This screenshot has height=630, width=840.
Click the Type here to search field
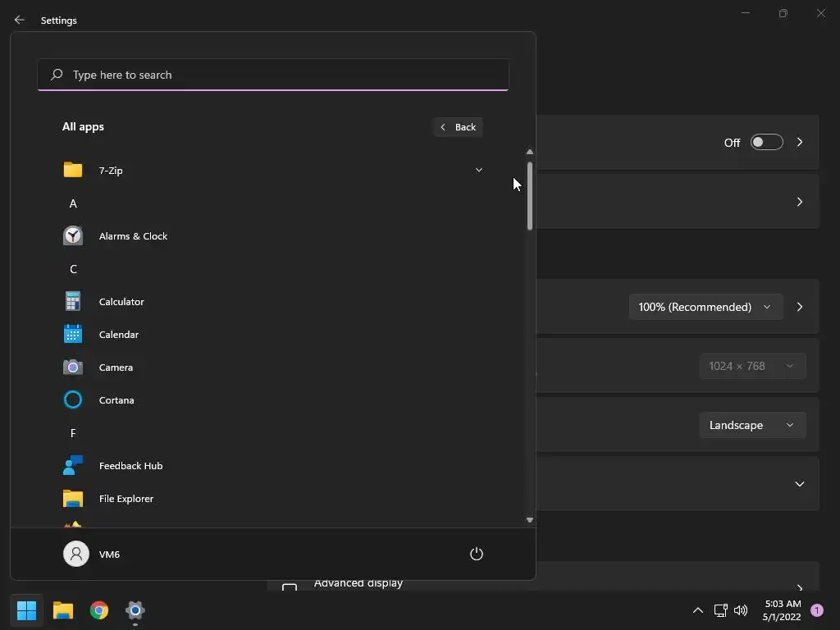[273, 75]
